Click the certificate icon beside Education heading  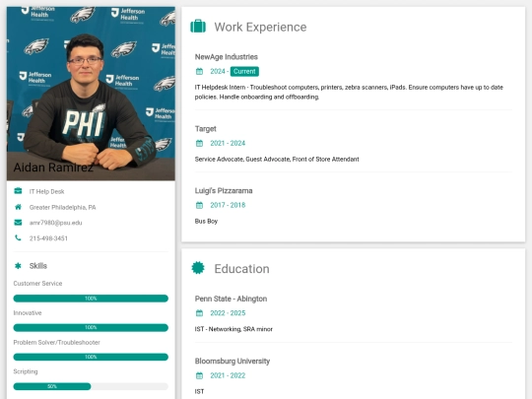coord(198,268)
